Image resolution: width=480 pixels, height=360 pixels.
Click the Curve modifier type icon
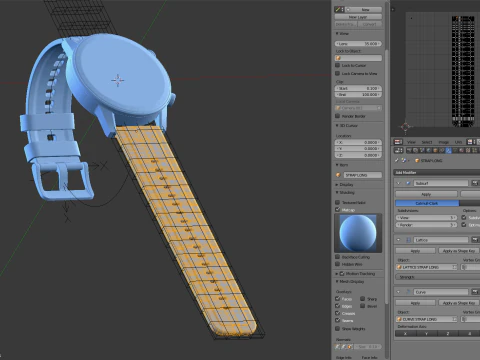coord(408,292)
